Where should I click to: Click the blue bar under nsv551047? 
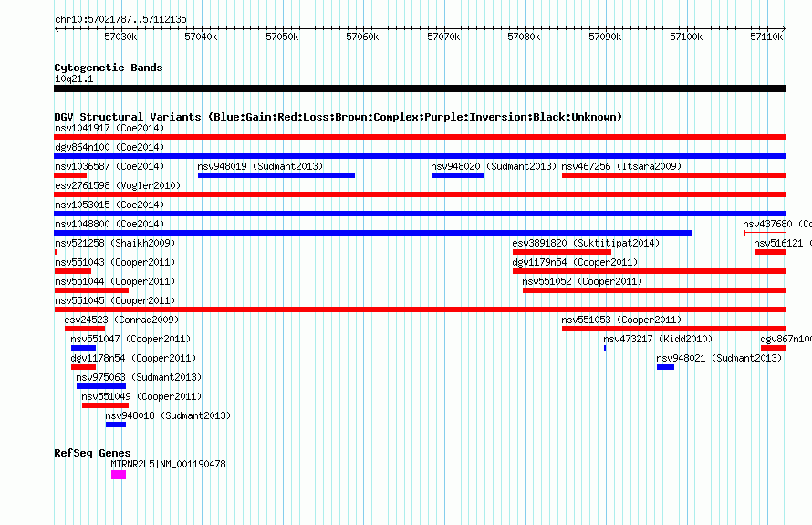pos(83,348)
